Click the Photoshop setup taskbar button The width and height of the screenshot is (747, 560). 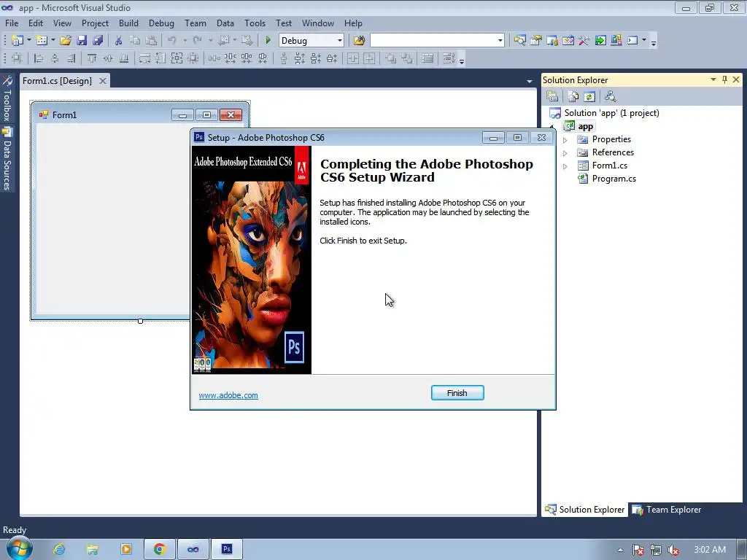click(227, 549)
